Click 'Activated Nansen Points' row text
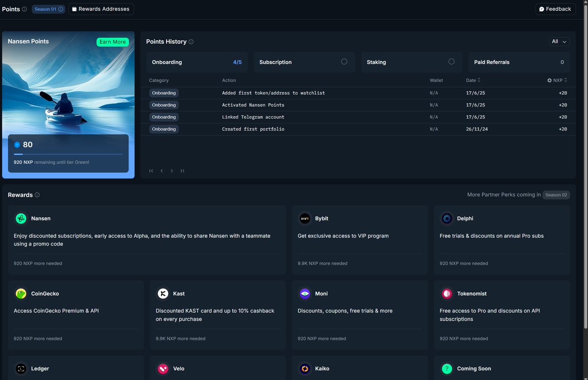Image resolution: width=588 pixels, height=380 pixels. pos(253,105)
